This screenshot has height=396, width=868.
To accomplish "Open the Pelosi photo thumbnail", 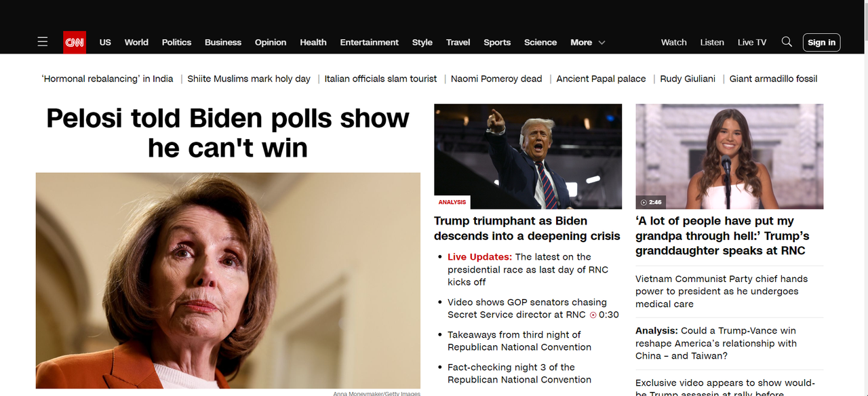I will pos(228,280).
